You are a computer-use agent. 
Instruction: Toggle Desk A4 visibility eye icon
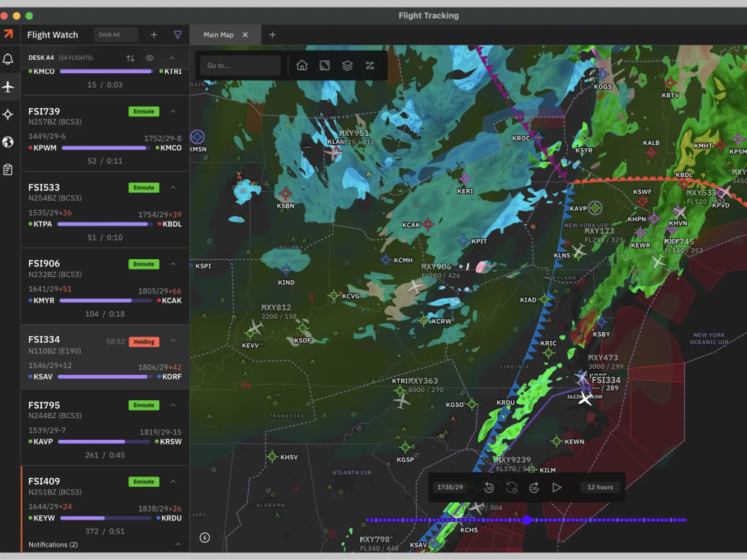(149, 58)
